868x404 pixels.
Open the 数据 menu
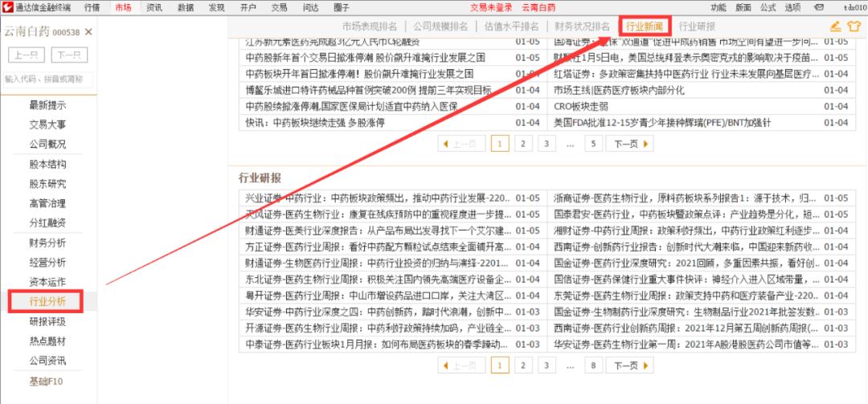coord(186,7)
